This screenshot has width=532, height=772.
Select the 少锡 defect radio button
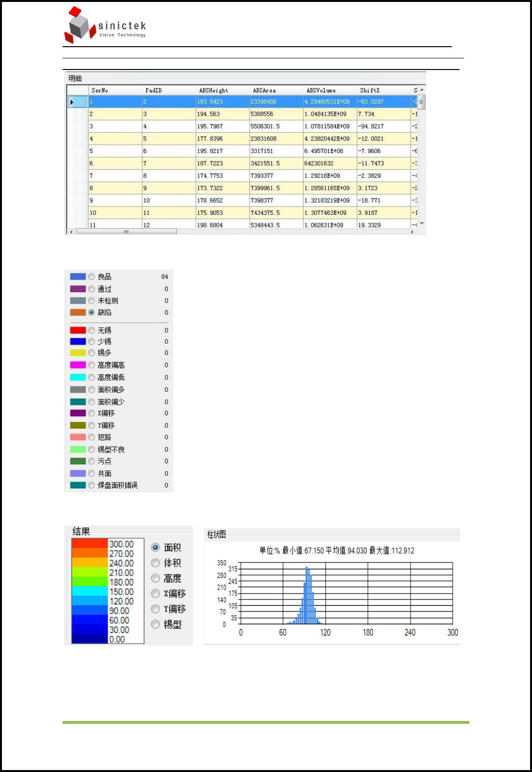[91, 341]
